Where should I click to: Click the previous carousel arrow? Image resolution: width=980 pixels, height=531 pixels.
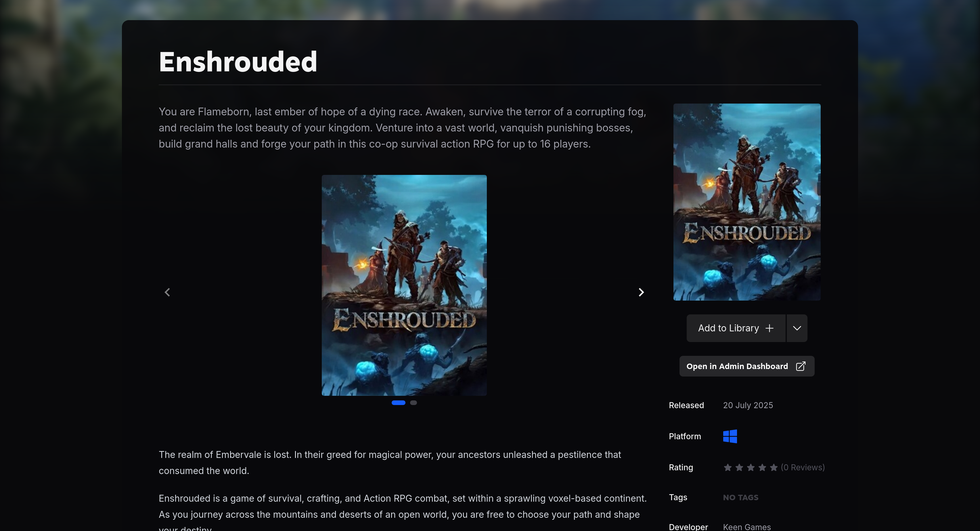pos(167,292)
